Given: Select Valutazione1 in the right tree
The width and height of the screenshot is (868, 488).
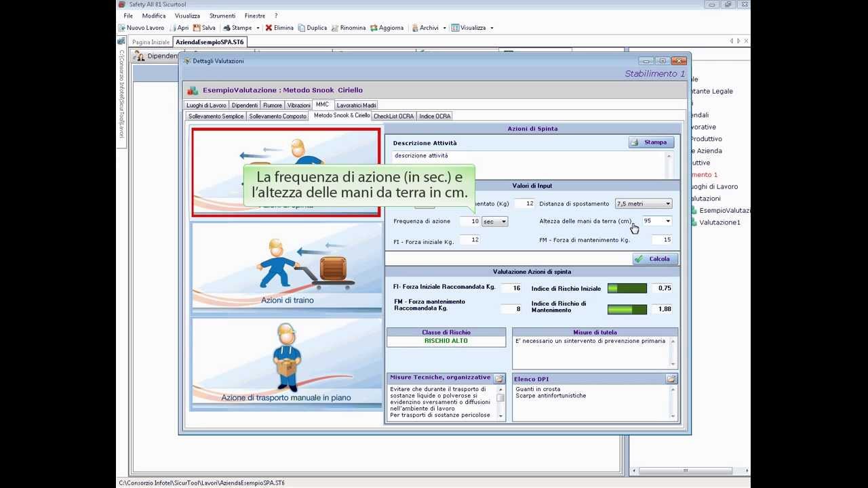Looking at the screenshot, I should point(719,222).
